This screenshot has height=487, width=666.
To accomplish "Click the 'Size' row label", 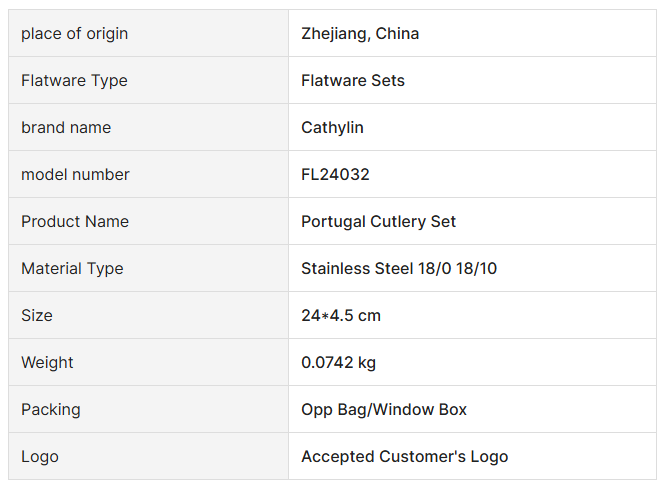I will (x=37, y=316).
